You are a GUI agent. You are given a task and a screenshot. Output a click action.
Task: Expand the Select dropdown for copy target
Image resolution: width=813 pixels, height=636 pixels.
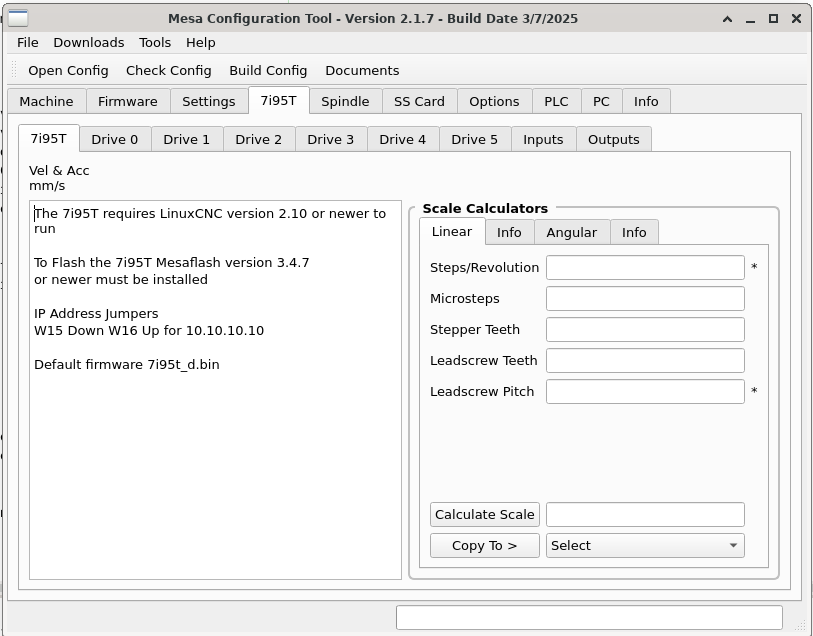[x=645, y=546]
